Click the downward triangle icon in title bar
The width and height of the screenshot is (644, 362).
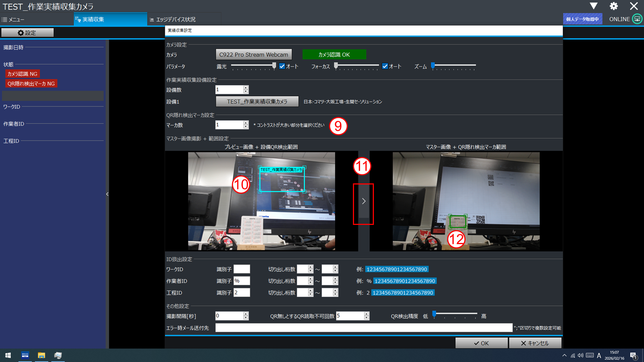[593, 6]
